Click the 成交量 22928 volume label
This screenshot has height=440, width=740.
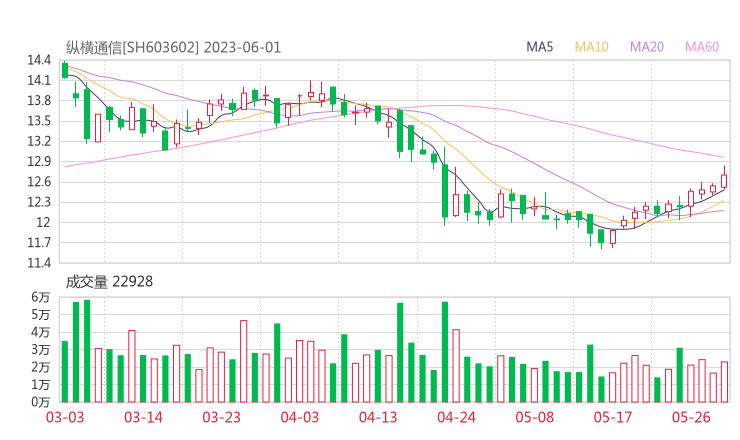pyautogui.click(x=109, y=282)
